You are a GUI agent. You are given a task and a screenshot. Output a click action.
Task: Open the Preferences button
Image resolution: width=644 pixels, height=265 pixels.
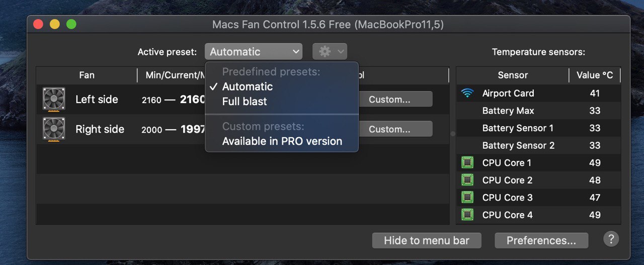[x=541, y=240]
